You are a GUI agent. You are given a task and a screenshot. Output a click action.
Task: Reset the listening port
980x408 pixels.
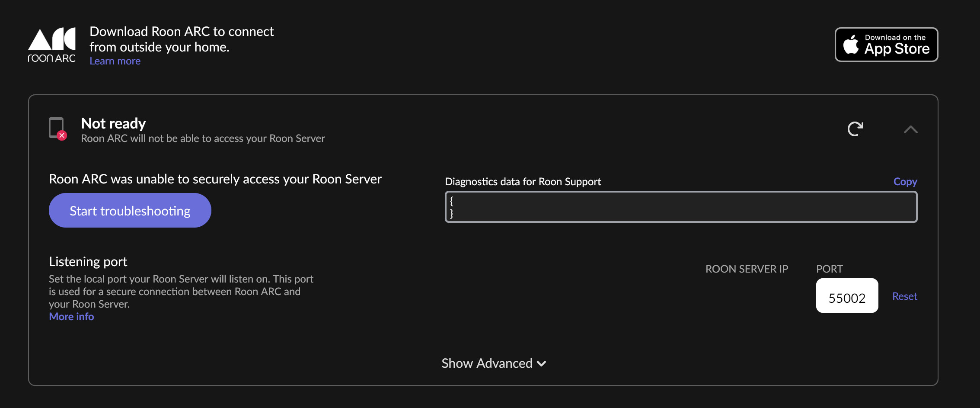click(x=905, y=296)
